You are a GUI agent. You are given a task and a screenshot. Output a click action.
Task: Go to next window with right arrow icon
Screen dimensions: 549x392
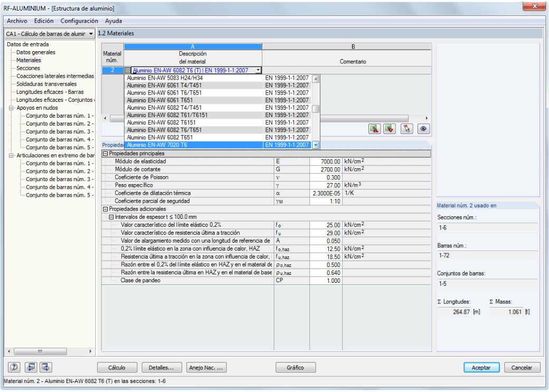click(x=45, y=367)
